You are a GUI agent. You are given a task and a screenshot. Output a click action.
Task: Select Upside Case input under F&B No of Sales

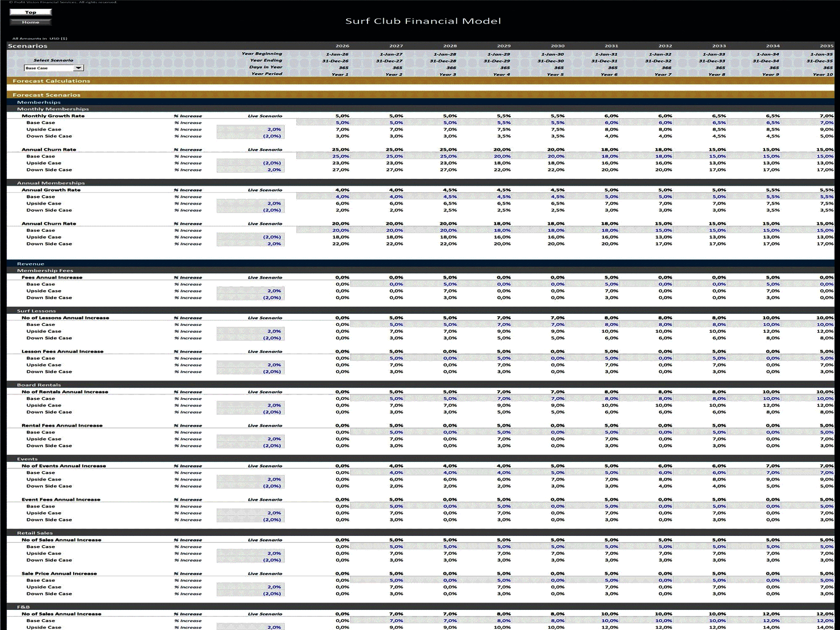click(x=250, y=627)
